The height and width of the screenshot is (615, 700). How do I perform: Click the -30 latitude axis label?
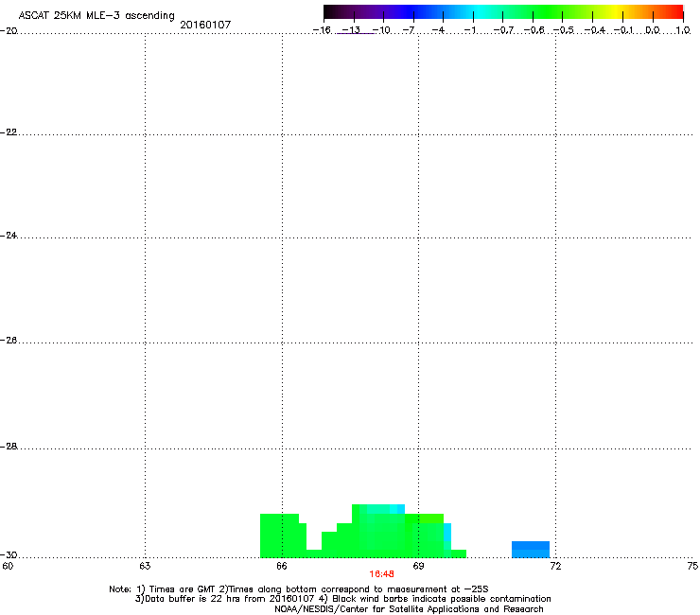[x=9, y=554]
